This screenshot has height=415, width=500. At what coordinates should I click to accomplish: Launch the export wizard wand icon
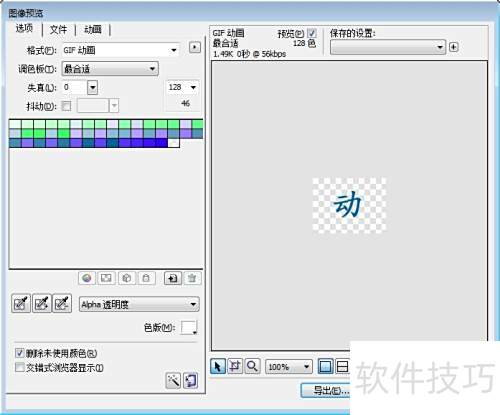[x=173, y=380]
